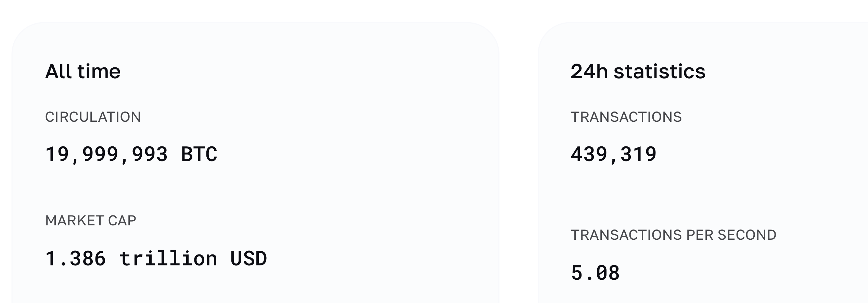The width and height of the screenshot is (868, 303).
Task: Click the word SECOND in the label
Action: click(747, 235)
